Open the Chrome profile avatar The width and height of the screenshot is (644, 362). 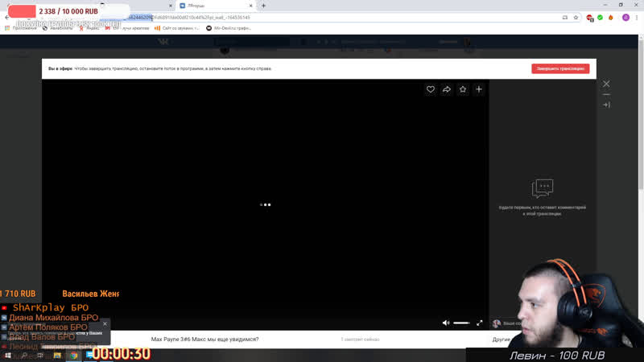pos(625,17)
